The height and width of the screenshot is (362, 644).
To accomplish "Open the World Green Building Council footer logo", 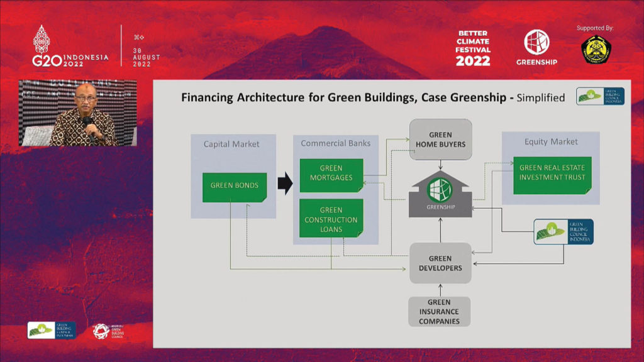I will 108,331.
